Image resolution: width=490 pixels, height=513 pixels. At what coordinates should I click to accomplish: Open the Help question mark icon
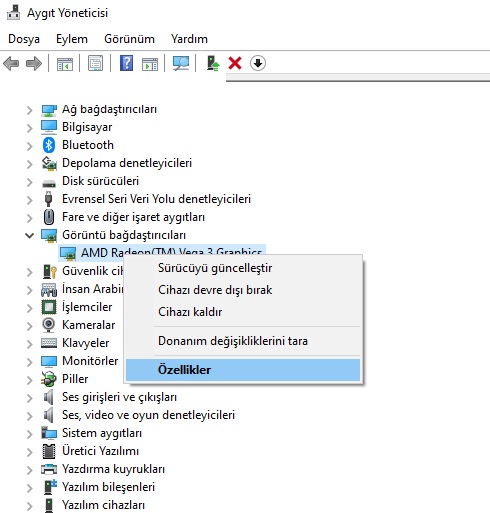click(x=126, y=63)
